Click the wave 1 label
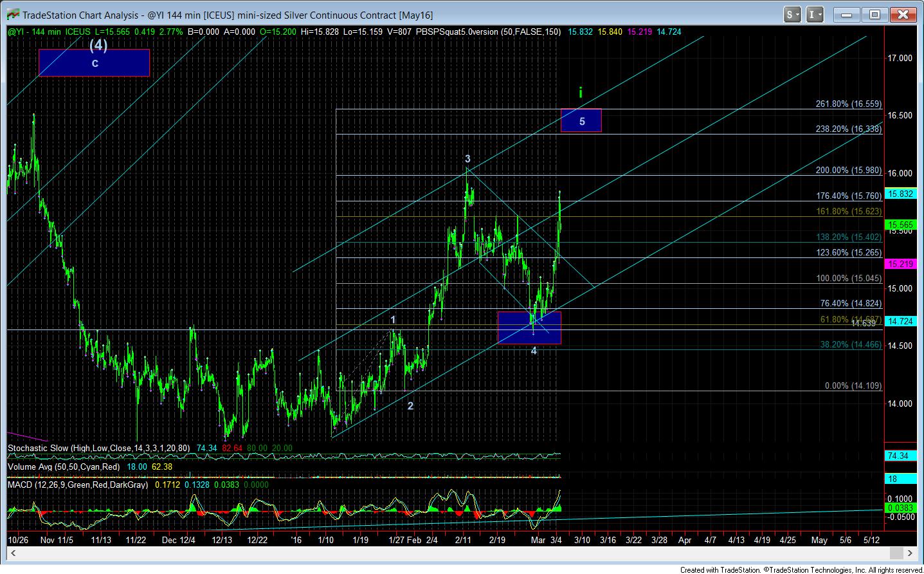 (394, 320)
